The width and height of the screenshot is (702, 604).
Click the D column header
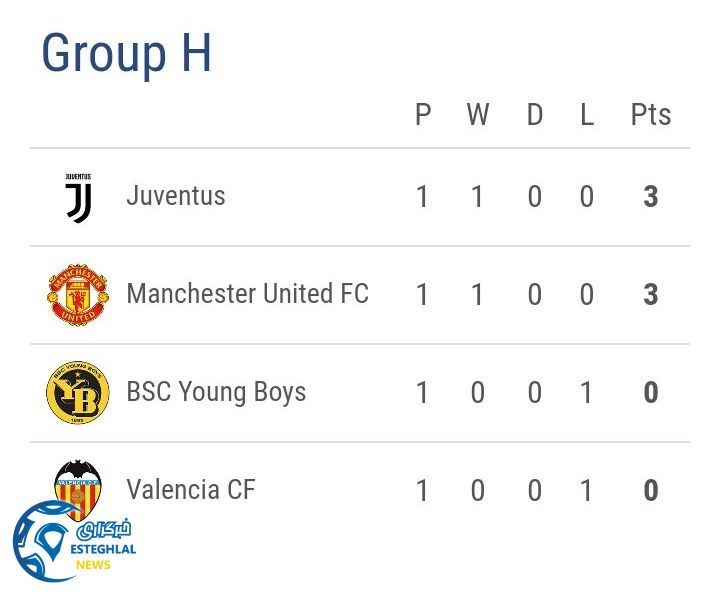click(x=535, y=115)
